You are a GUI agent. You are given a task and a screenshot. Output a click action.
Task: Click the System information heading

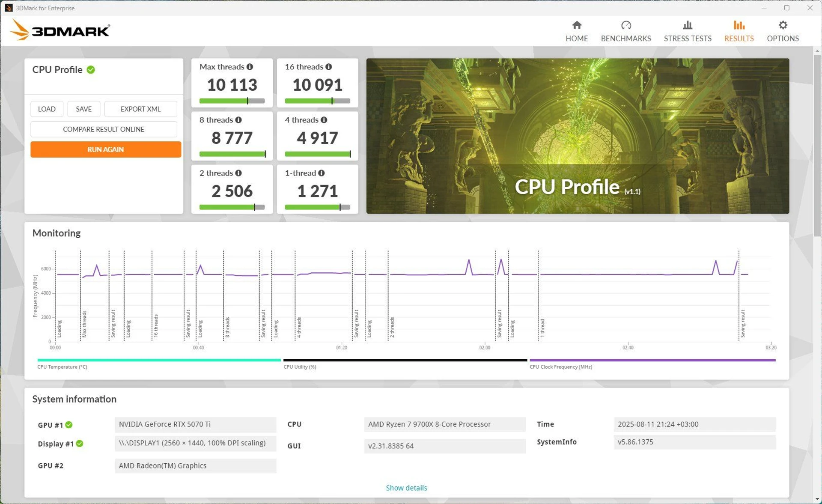pos(74,399)
